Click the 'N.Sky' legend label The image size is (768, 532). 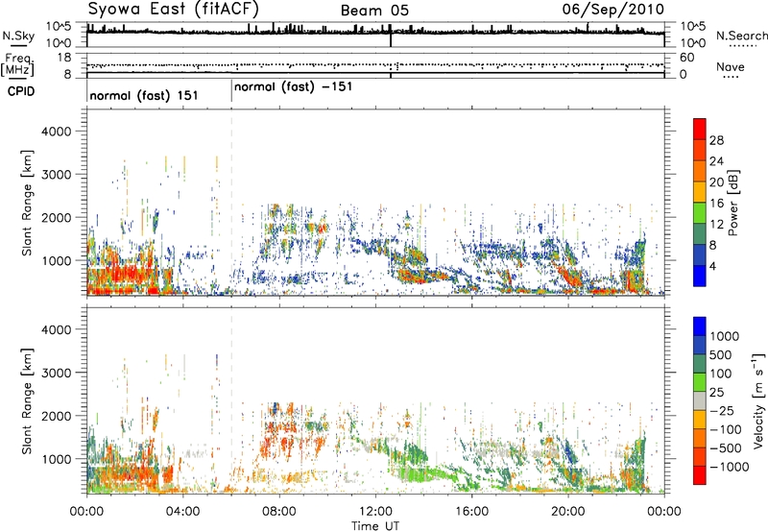click(18, 36)
